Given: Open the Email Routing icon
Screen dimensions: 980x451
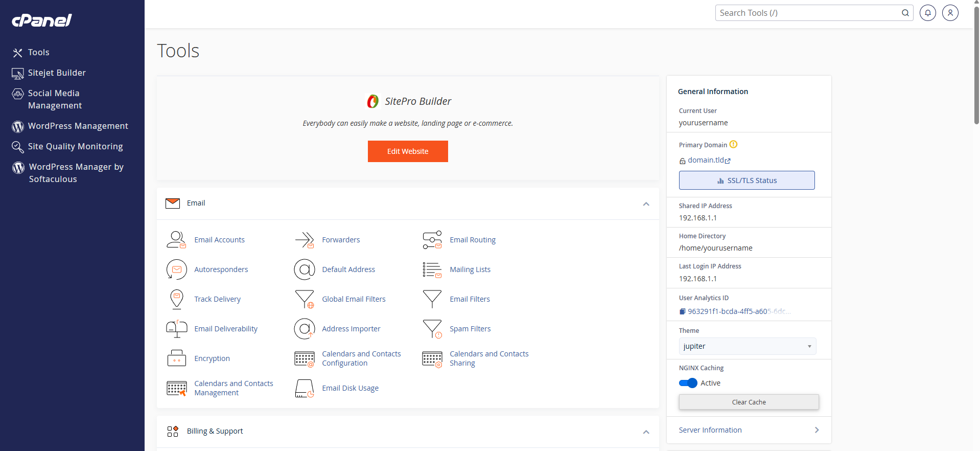Looking at the screenshot, I should pos(432,240).
